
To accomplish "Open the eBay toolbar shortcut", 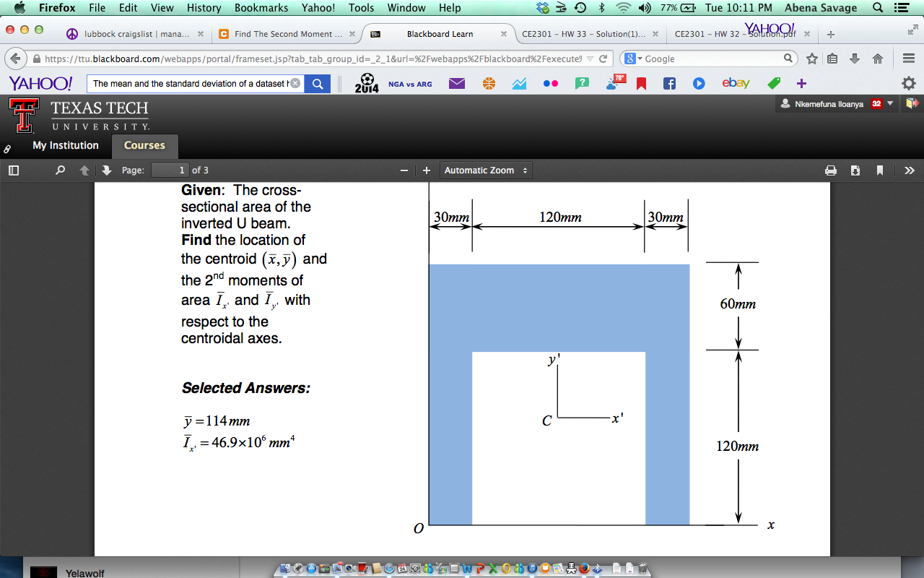I will (736, 83).
